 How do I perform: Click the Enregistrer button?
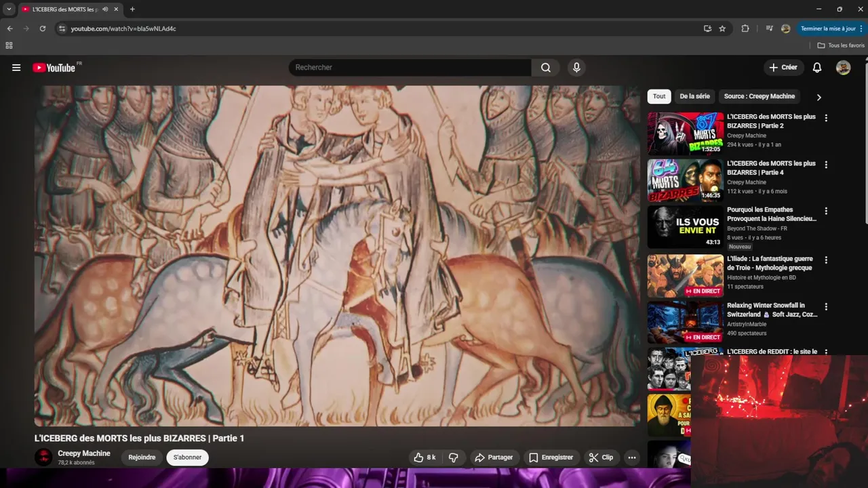551,457
